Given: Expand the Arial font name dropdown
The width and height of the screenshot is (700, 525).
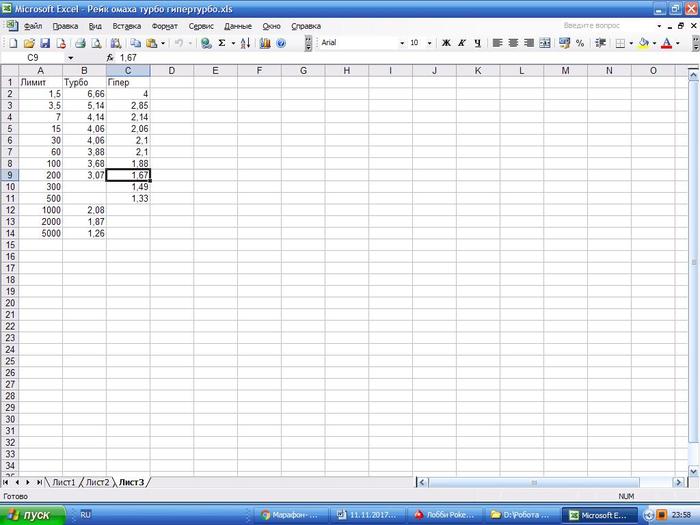Looking at the screenshot, I should click(x=402, y=43).
